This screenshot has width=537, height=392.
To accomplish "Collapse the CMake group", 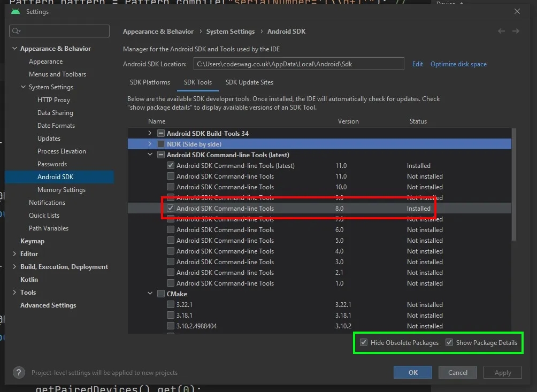I will (150, 294).
